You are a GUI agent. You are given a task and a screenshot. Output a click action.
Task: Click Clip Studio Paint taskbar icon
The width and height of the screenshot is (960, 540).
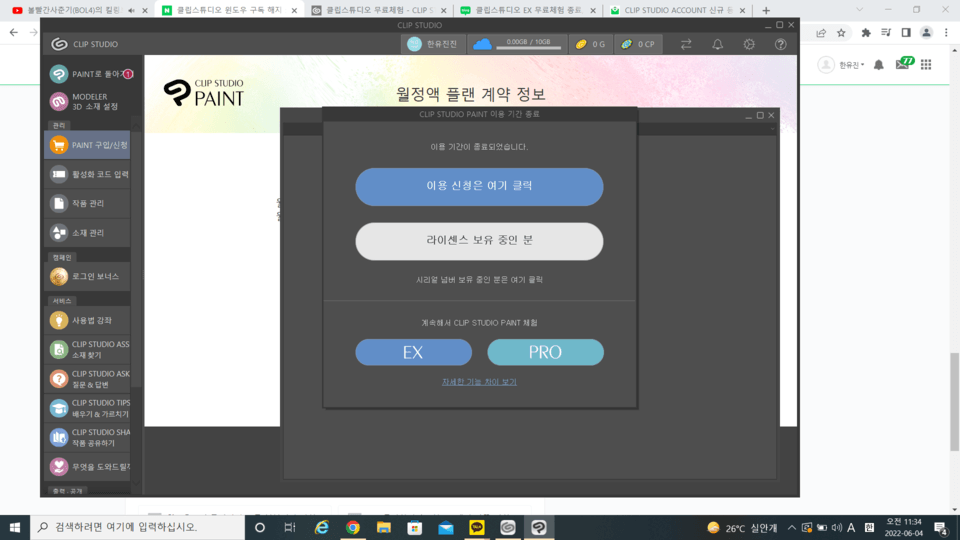539,527
